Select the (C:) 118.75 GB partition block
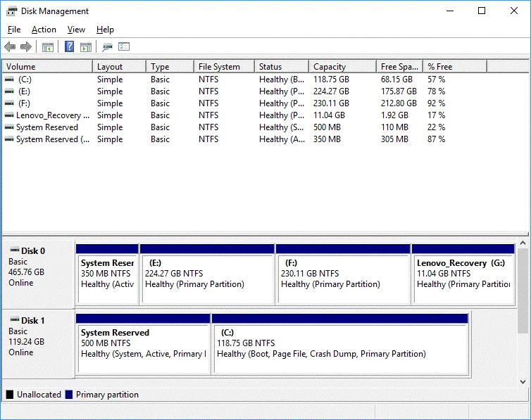The width and height of the screenshot is (531, 420). pyautogui.click(x=340, y=344)
